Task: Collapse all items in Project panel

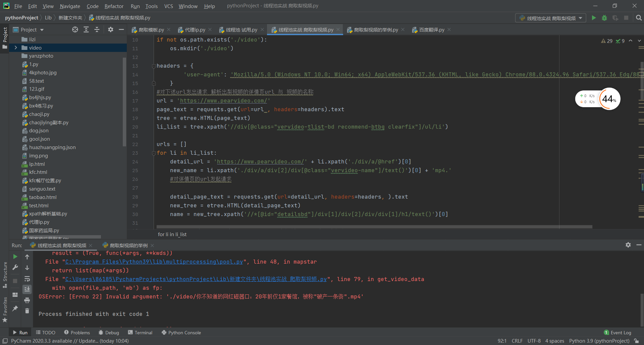Action: (97, 29)
